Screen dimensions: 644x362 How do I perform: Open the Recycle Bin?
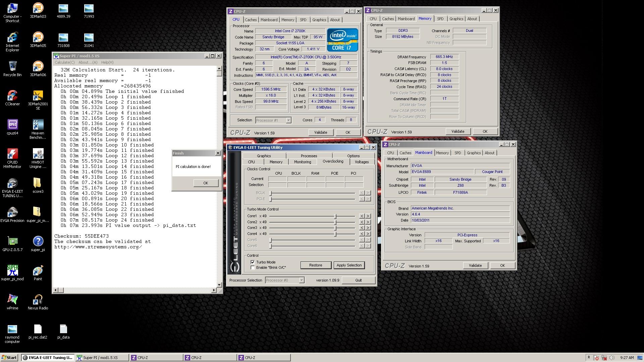point(12,69)
